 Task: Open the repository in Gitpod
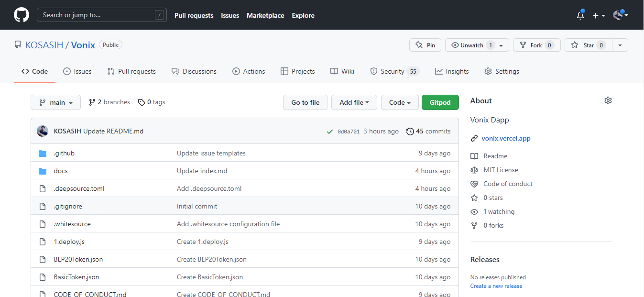coord(440,102)
